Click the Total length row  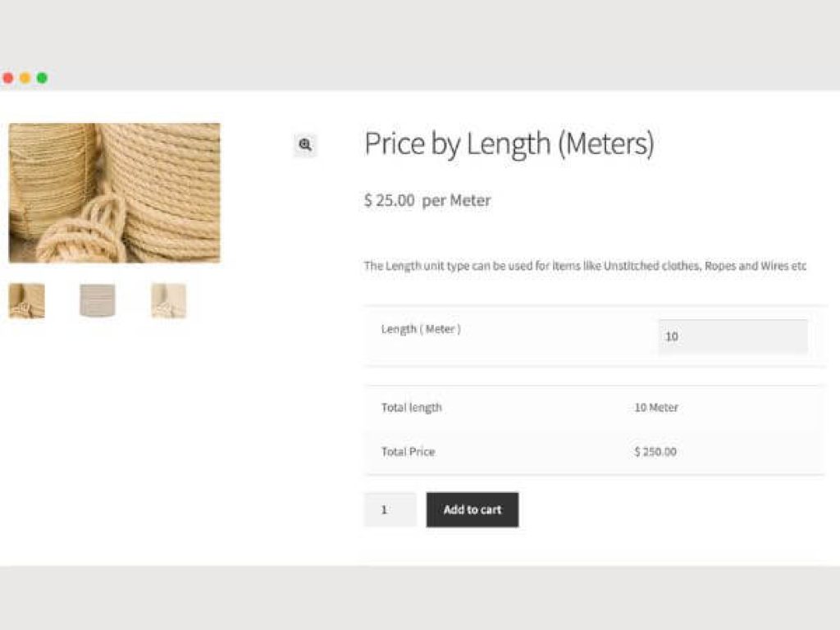tap(411, 407)
